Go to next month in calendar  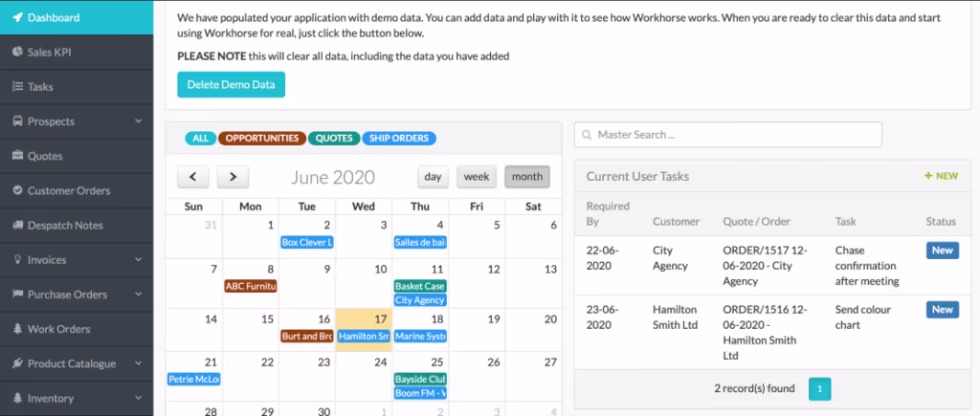pyautogui.click(x=234, y=177)
